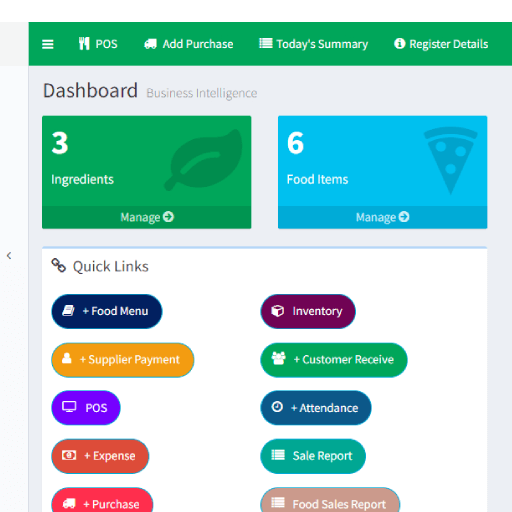Toggle the hamburger sidebar menu

(x=48, y=44)
